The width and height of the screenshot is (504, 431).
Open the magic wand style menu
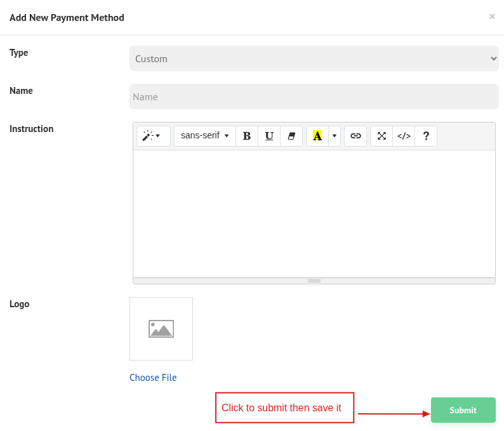(153, 136)
